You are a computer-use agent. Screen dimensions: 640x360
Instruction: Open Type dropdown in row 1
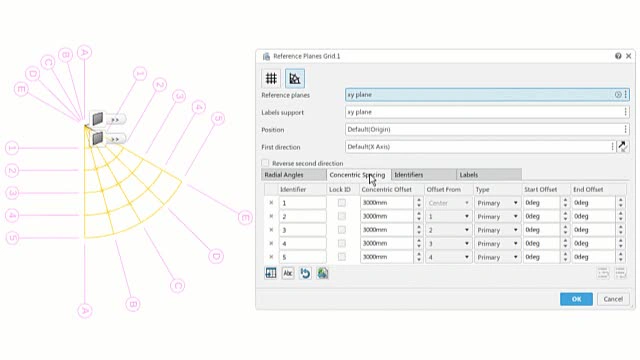(497, 203)
